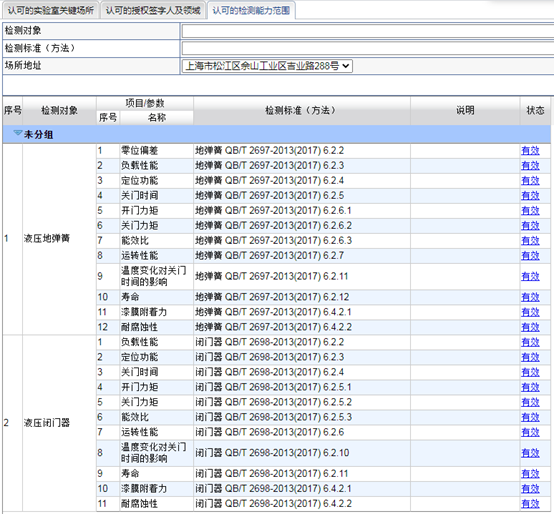
Task: Click 有效 for 地弹簧 关门时间 6.2.5
Action: (x=530, y=195)
